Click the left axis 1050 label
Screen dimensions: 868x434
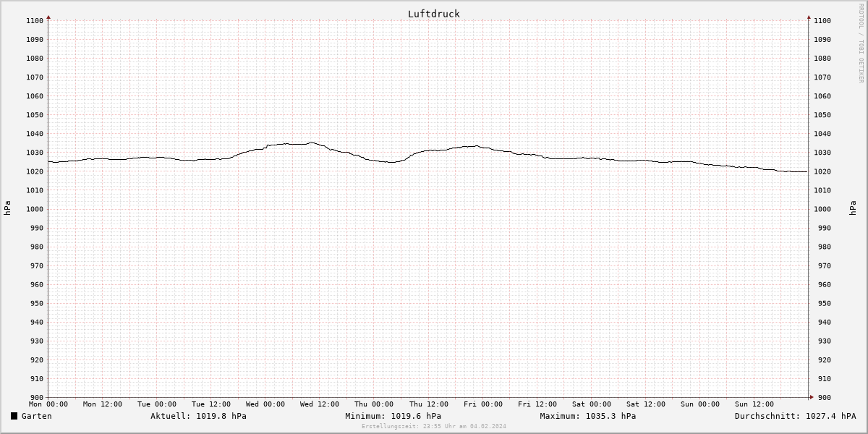pyautogui.click(x=35, y=115)
